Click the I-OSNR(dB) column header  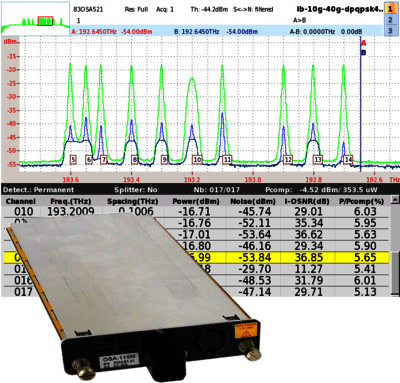(x=307, y=201)
